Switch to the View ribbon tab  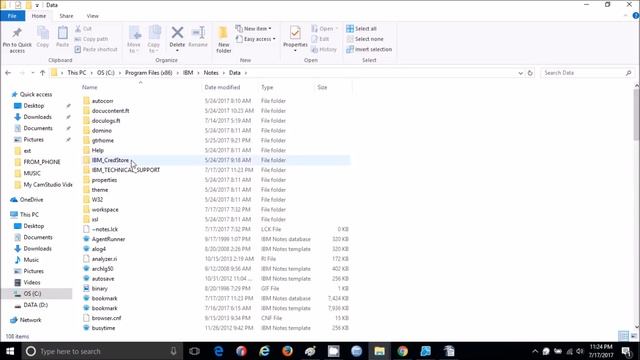click(92, 16)
